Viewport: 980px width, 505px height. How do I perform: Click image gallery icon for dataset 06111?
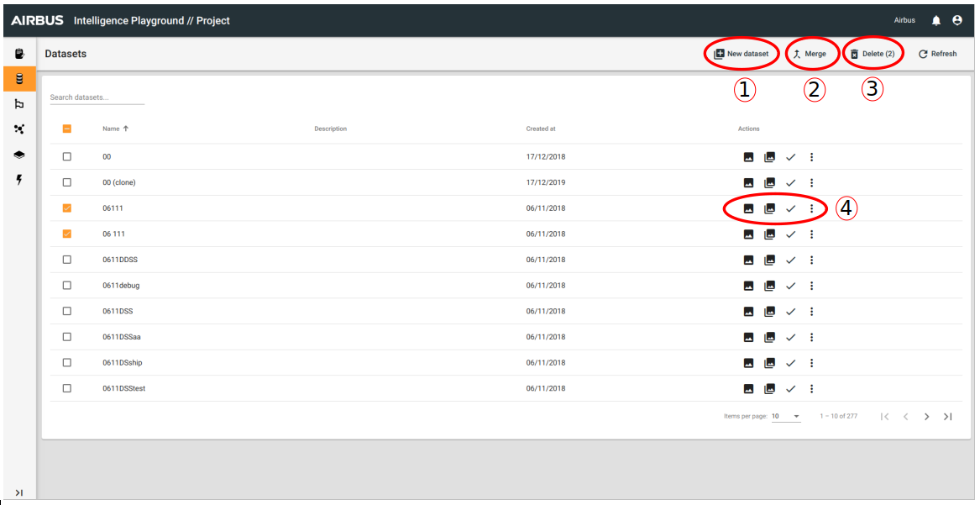[x=769, y=208]
